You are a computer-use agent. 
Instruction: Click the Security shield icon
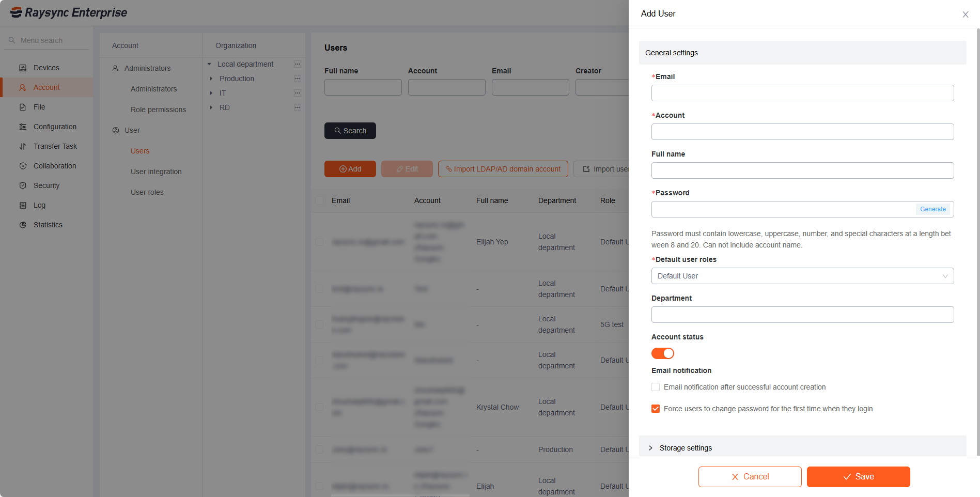point(23,185)
